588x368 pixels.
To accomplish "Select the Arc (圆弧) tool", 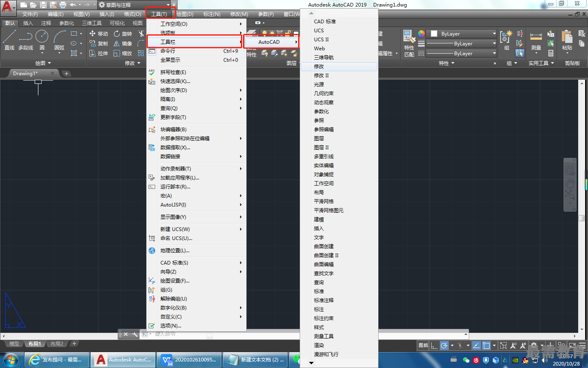I will 59,40.
